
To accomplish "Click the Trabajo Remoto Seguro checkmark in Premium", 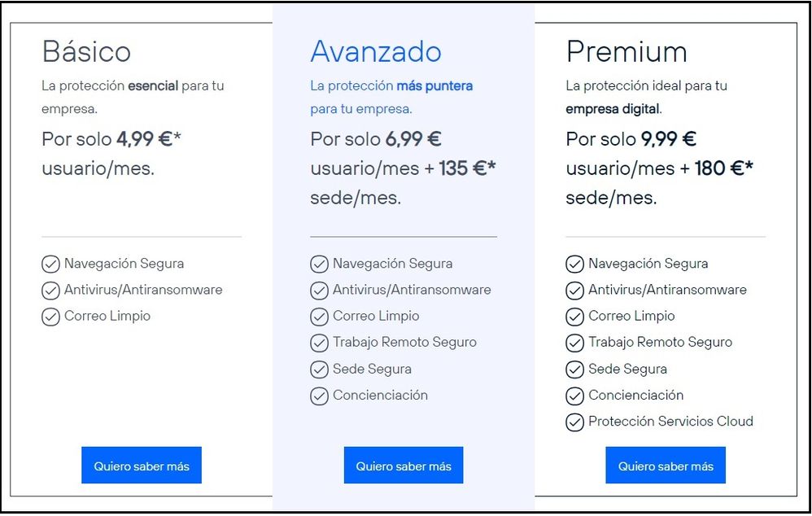I will [575, 343].
